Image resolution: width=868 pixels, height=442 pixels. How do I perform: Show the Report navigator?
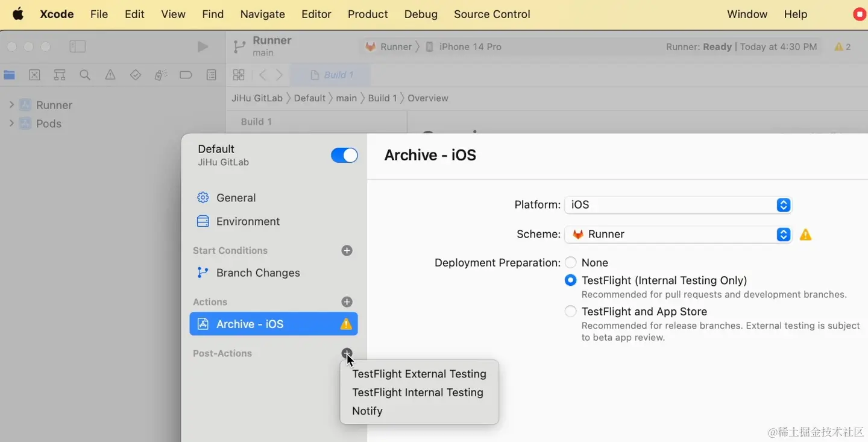[211, 75]
